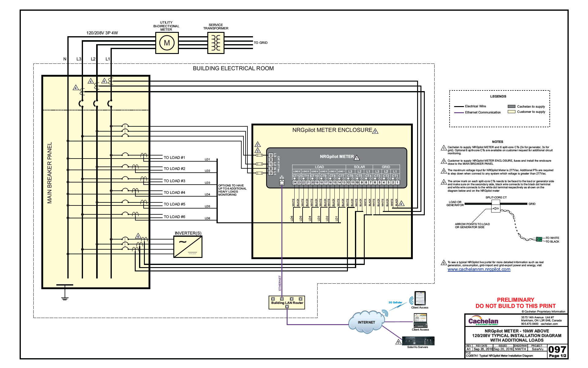Click the inverter symbol box
Viewport: 588px width, 368px height.
point(188,247)
